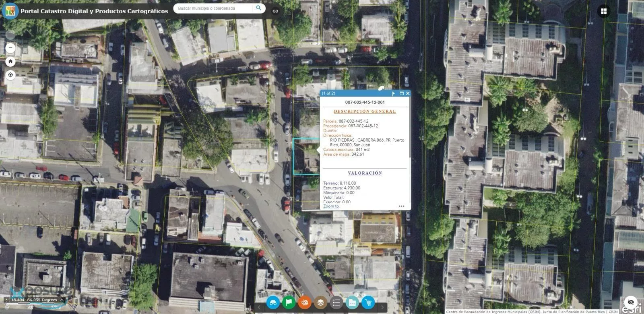Maximize the parcel popup window
644x314 pixels.
(x=401, y=93)
